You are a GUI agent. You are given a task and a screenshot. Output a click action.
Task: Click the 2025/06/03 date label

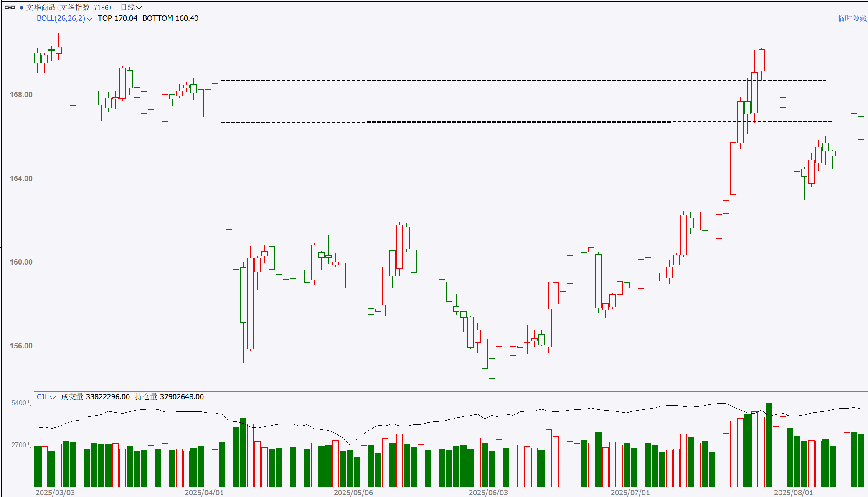488,492
